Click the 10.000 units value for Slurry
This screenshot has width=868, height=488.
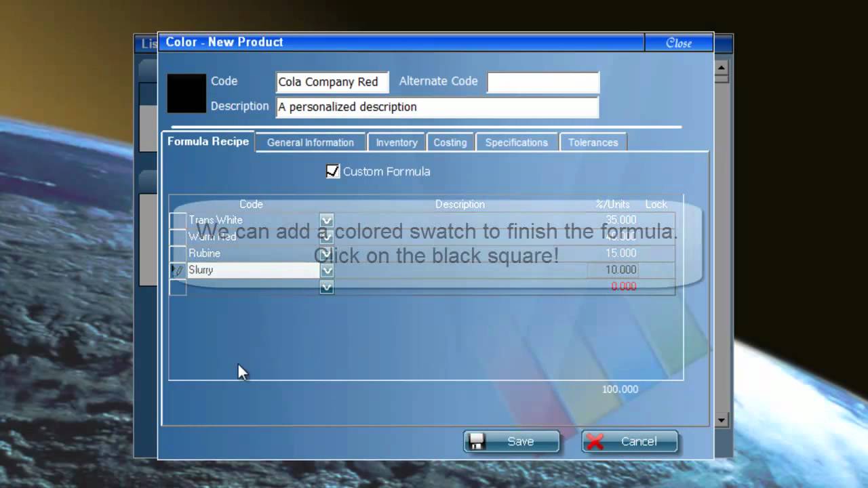point(620,270)
